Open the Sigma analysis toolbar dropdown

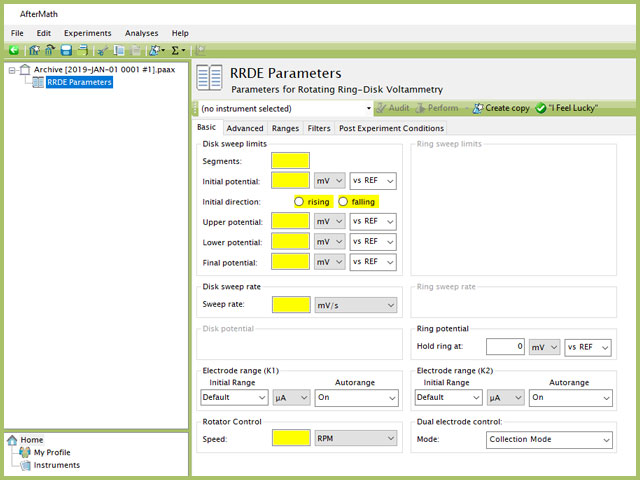pos(178,50)
